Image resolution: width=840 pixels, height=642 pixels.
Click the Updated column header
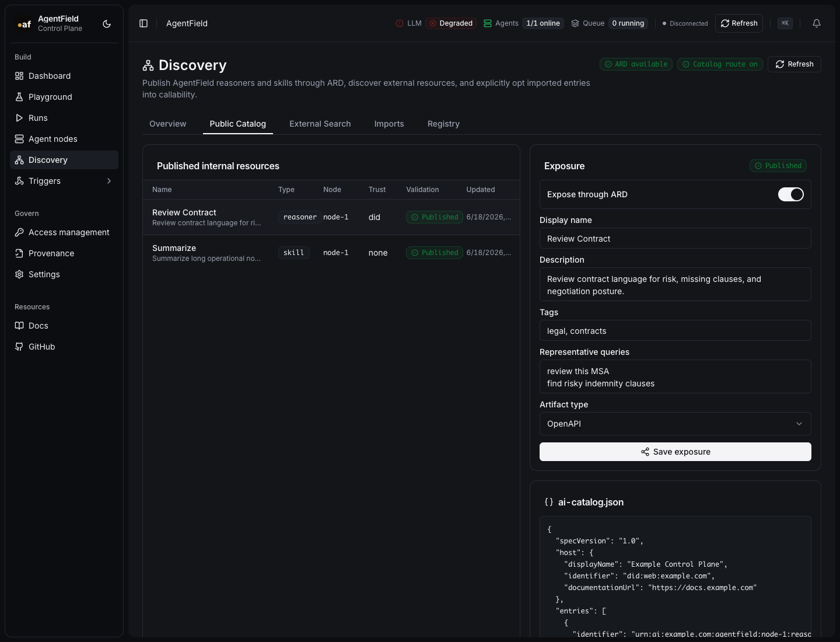[481, 190]
